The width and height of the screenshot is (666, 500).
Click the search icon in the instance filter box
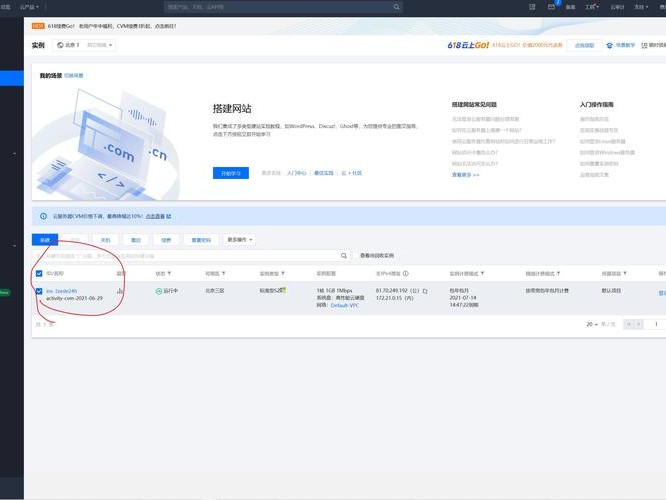pos(344,256)
